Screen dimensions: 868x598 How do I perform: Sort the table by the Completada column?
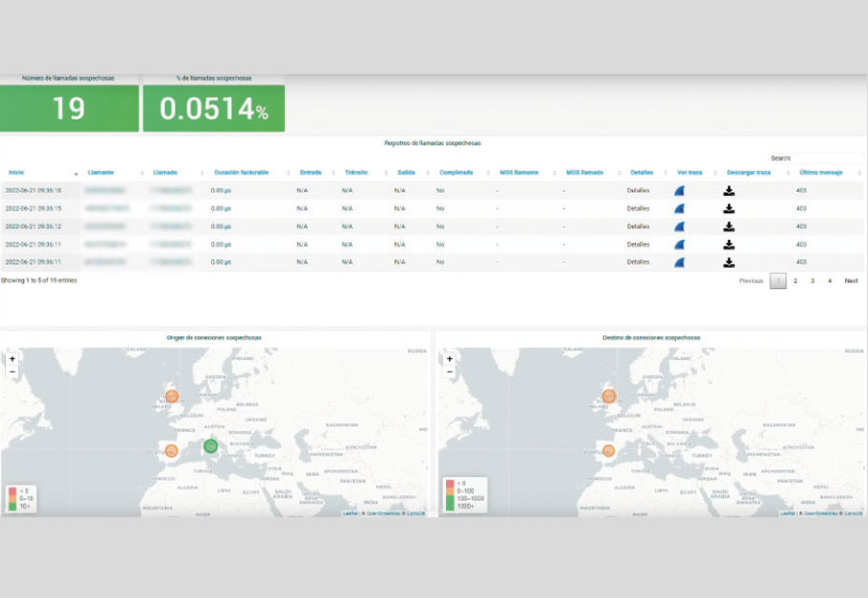[x=457, y=173]
